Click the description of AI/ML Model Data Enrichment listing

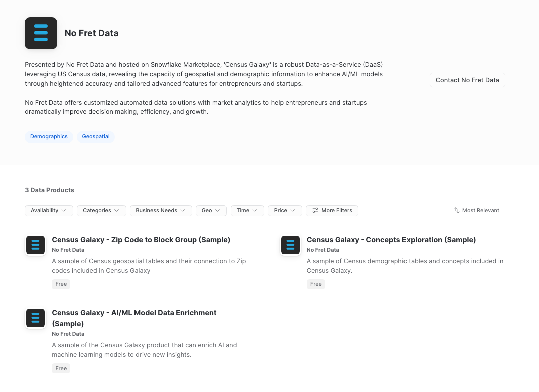tap(145, 350)
